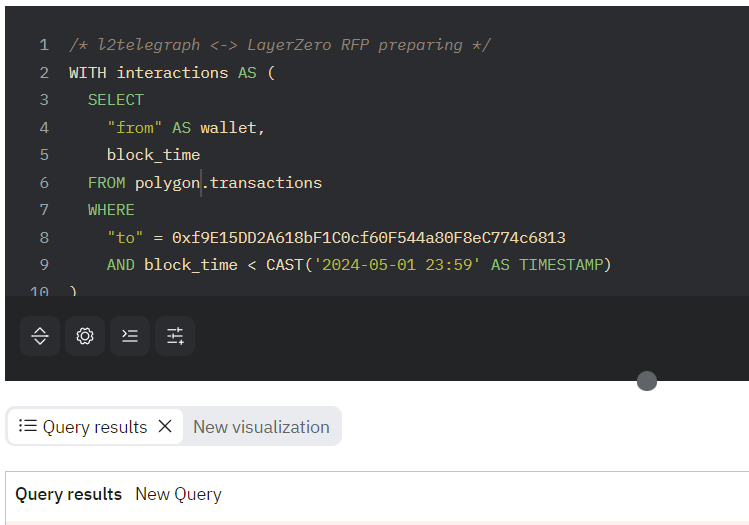Open query settings gear icon
The height and width of the screenshot is (525, 749).
tap(85, 336)
